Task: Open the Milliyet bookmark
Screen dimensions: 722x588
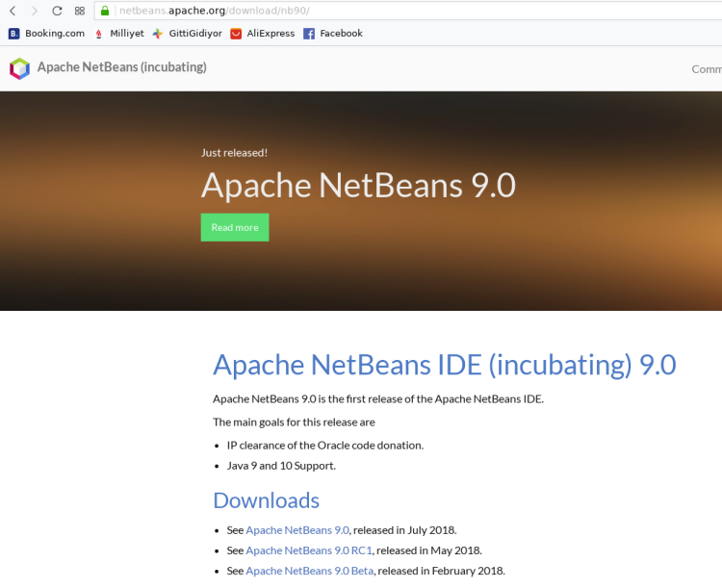Action: [119, 33]
